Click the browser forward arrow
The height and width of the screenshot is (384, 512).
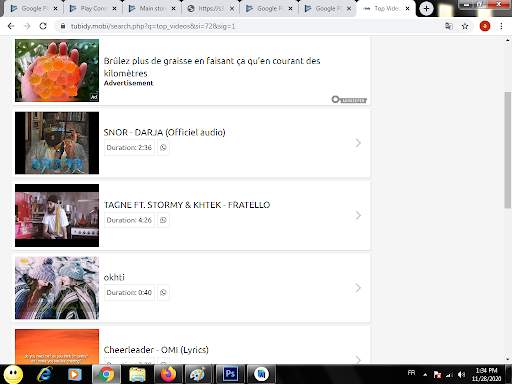[27, 26]
